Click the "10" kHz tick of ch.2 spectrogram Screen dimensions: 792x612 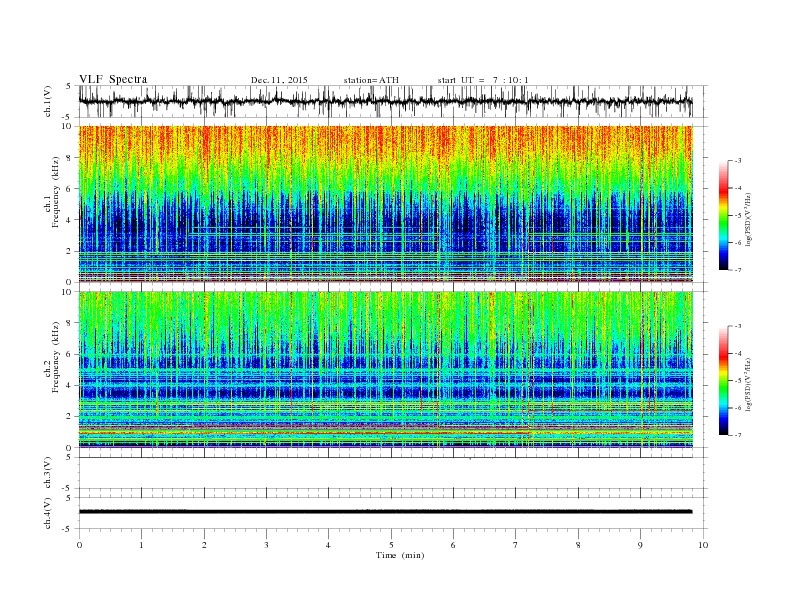(x=68, y=292)
